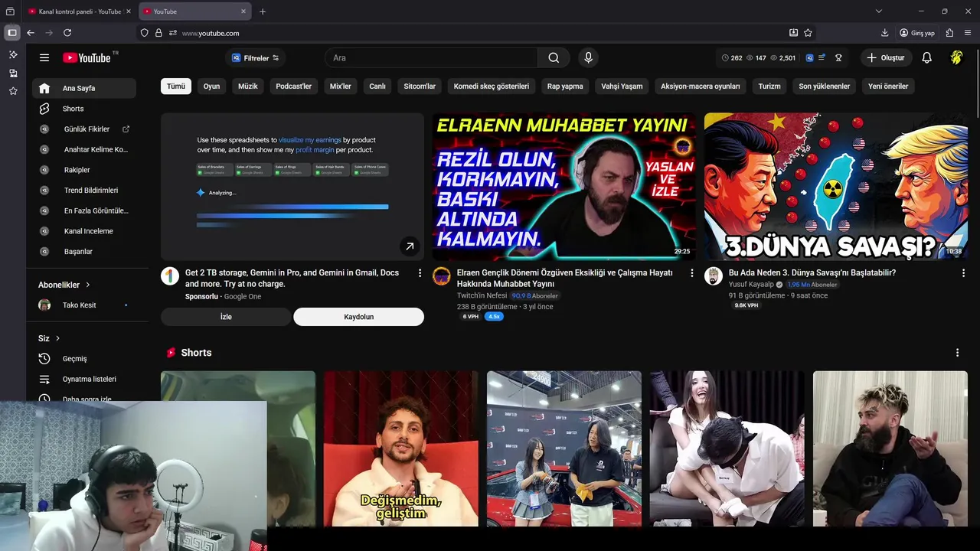980x551 pixels.
Task: Open the vidIQ Filtreler filters button
Action: point(256,58)
